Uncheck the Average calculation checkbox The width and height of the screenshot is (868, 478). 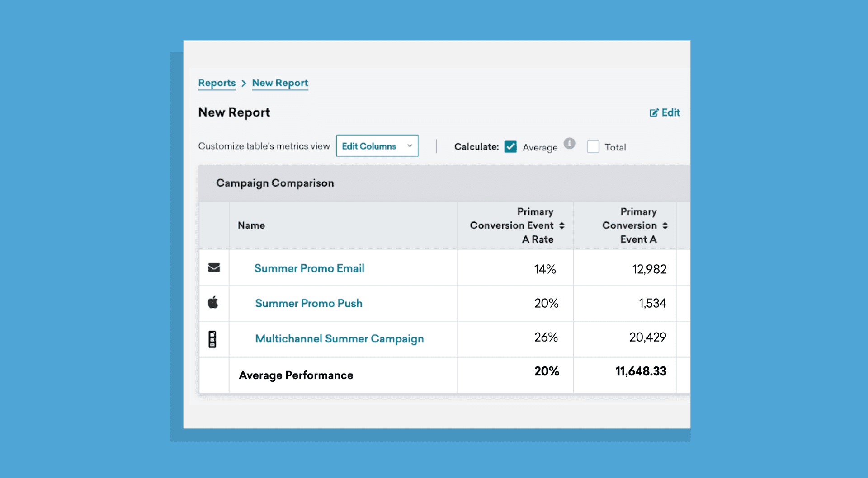510,146
